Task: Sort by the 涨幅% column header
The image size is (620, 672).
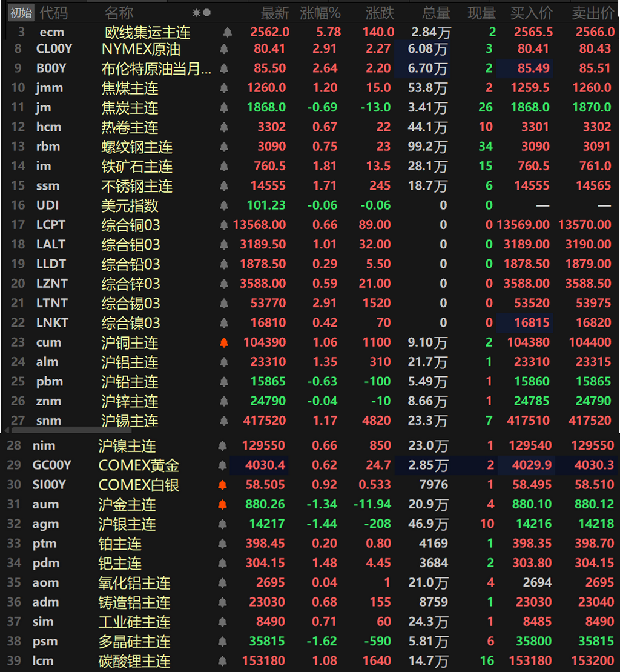Action: [x=320, y=13]
